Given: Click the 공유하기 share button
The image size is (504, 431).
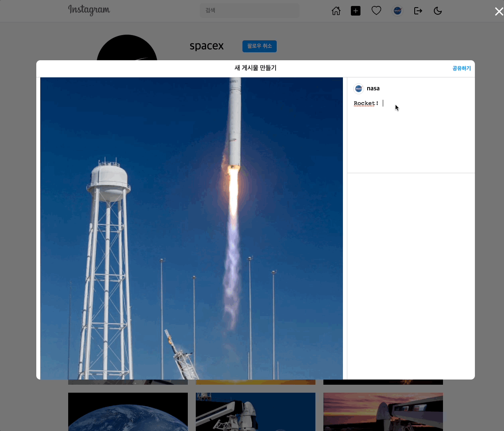Looking at the screenshot, I should point(461,68).
